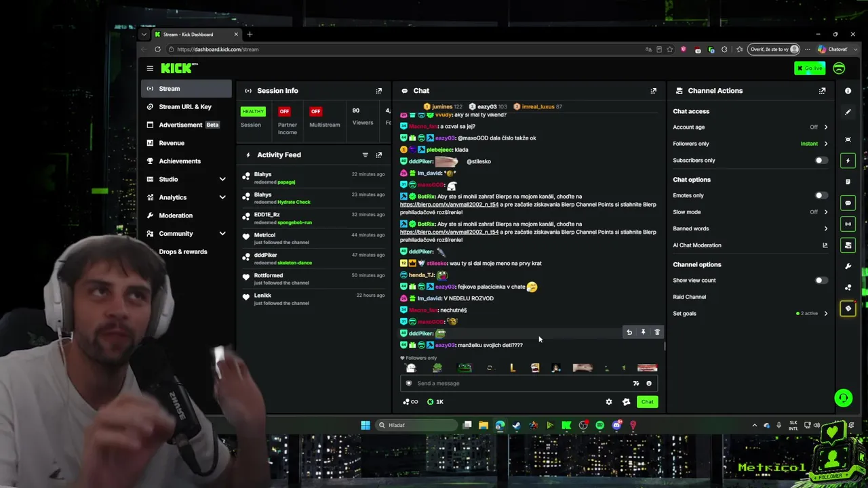Open Banned words chevron
The image size is (868, 488).
point(826,229)
